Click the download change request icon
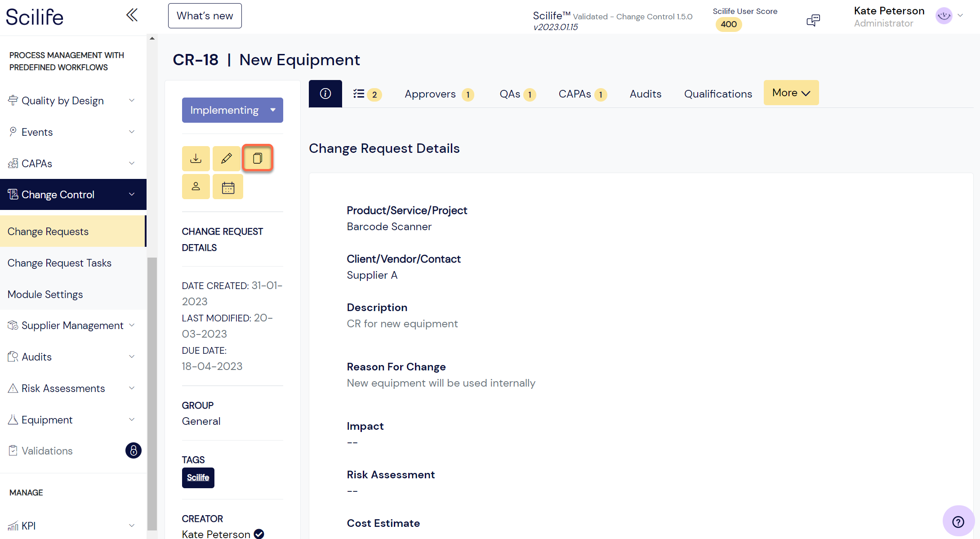 click(196, 158)
